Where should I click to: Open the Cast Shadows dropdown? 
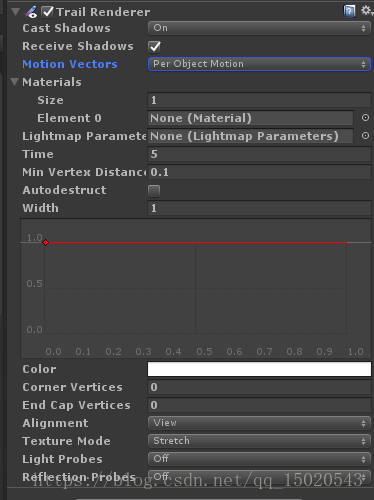click(x=259, y=28)
